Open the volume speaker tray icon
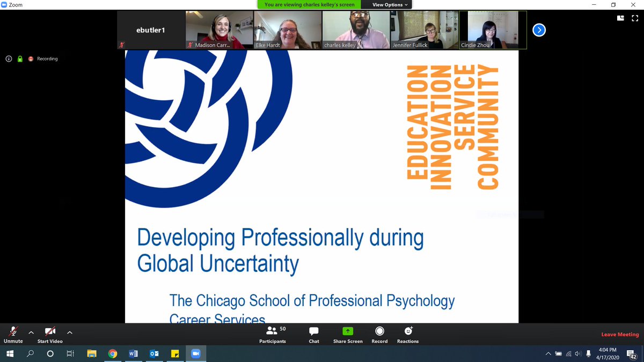 tap(578, 354)
